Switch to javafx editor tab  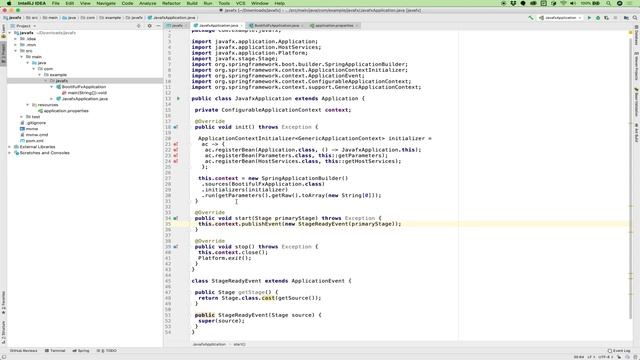(x=177, y=26)
